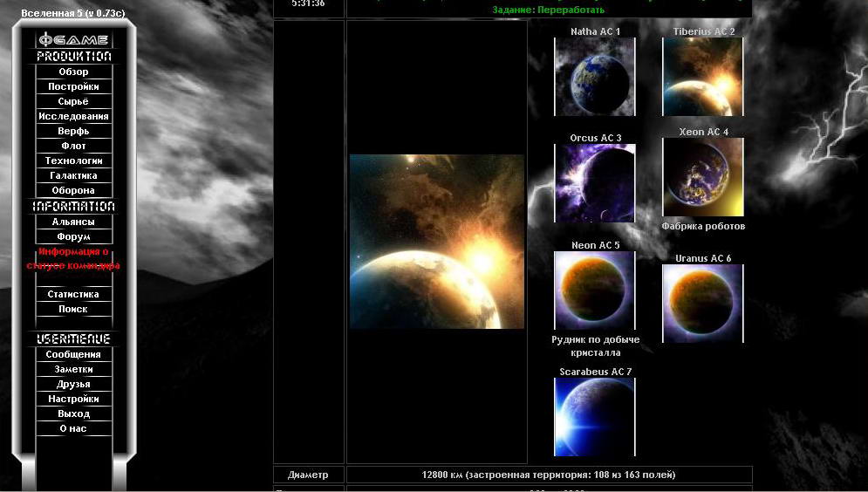This screenshot has height=492, width=868.
Task: Select Флот in the left menu
Action: coord(73,146)
